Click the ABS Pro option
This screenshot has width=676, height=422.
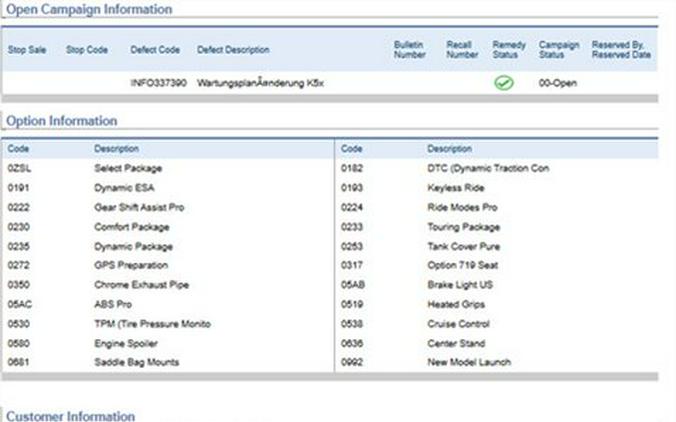point(113,304)
